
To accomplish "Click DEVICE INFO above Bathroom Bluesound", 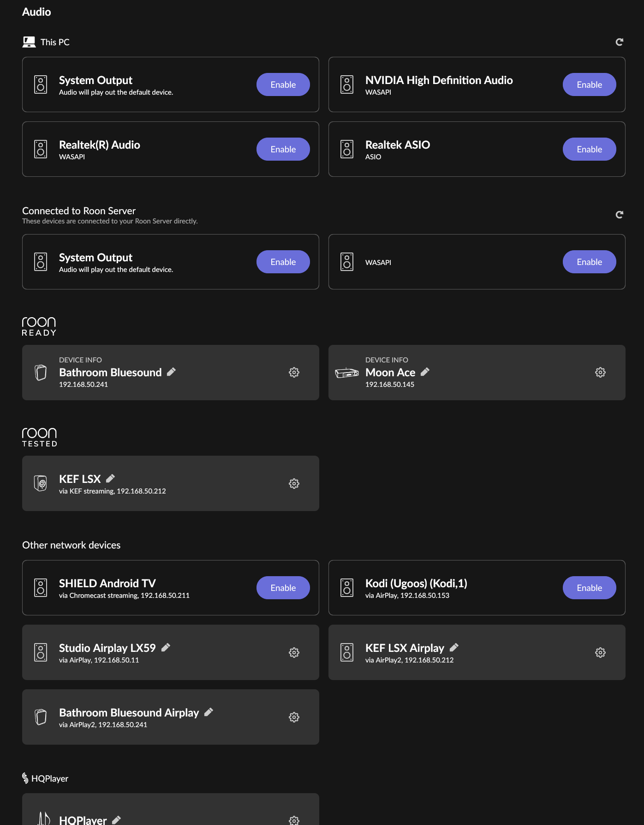I will coord(80,360).
